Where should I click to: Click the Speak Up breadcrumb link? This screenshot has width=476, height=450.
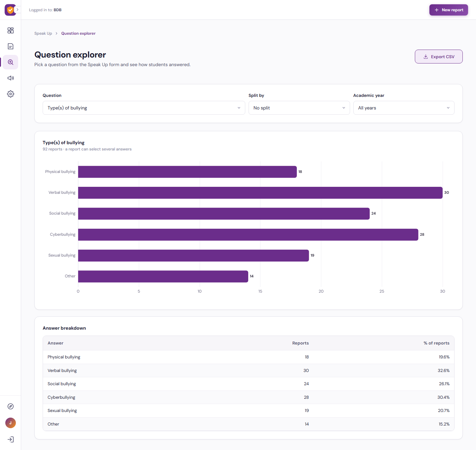(43, 33)
